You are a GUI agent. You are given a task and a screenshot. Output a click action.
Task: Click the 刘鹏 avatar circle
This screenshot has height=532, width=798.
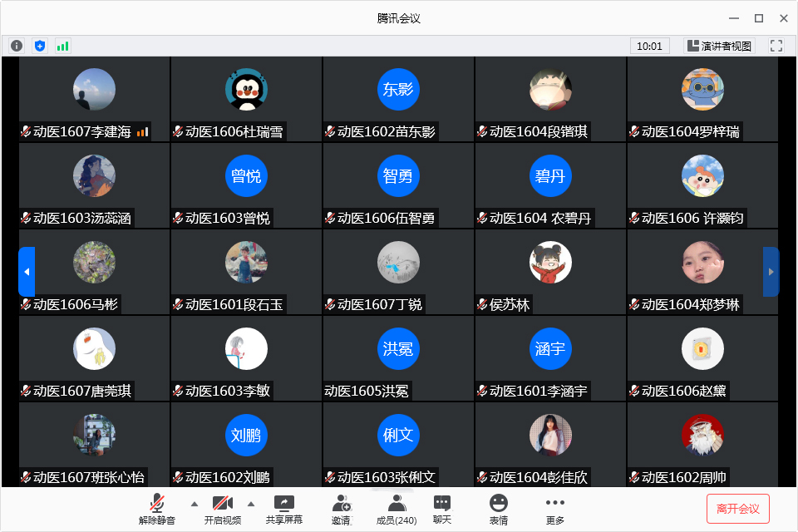[x=246, y=436]
